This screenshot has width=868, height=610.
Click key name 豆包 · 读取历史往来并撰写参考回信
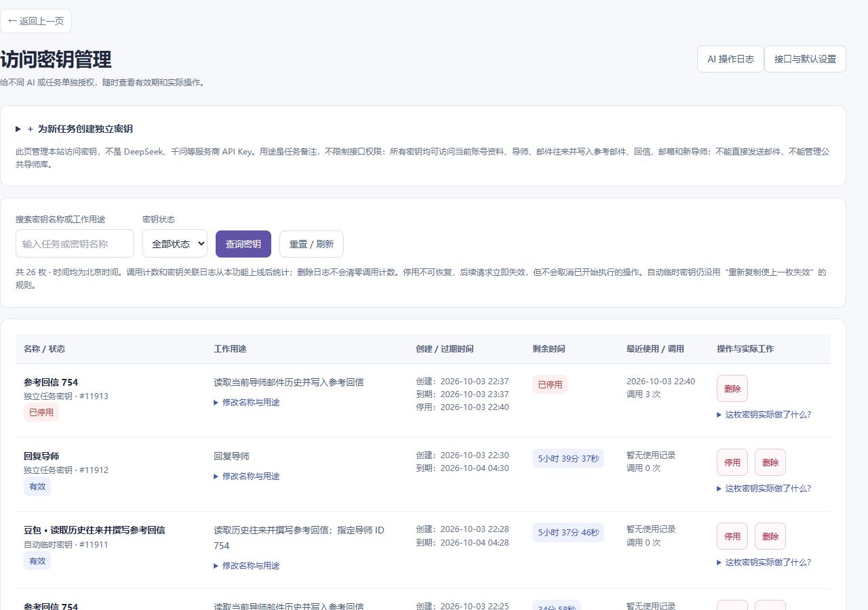94,530
